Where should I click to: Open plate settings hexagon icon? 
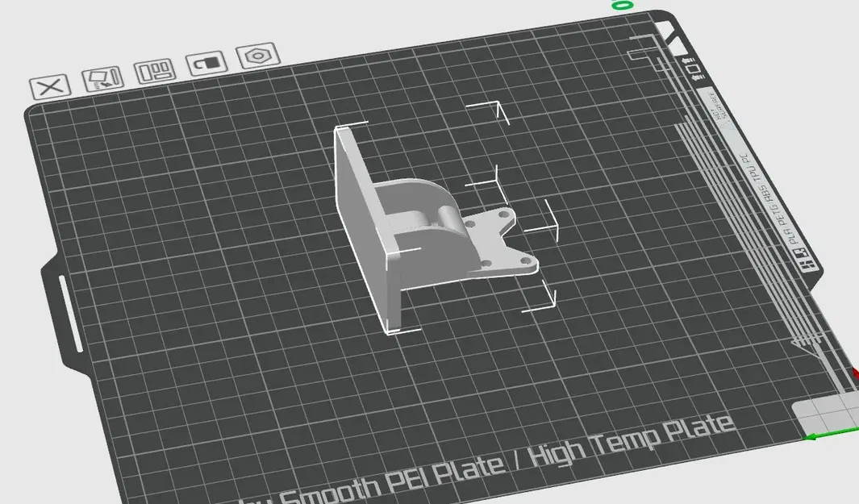pos(258,56)
